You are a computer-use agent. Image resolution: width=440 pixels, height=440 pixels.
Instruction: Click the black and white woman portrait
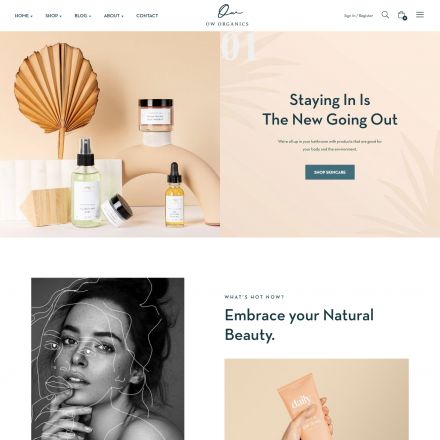108,359
